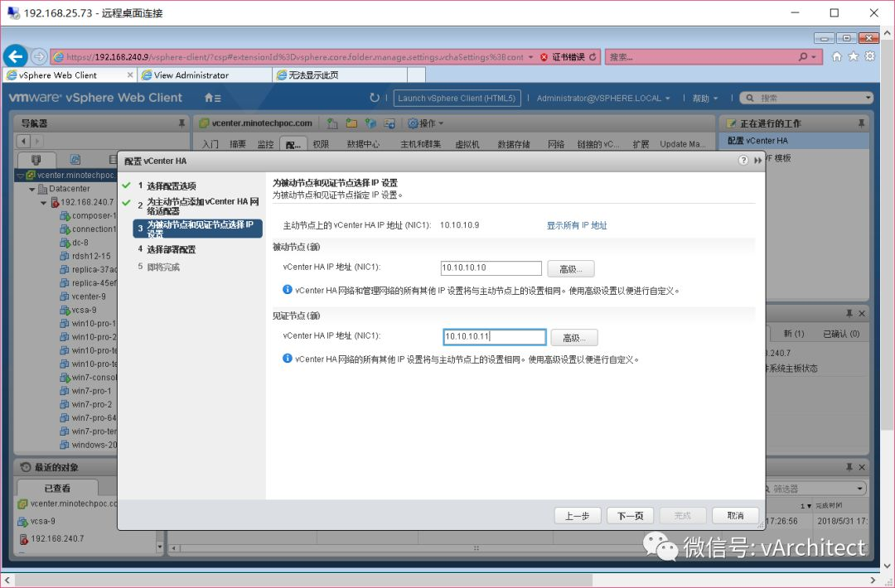
Task: Open the 数据中心 tab
Action: pos(363,144)
